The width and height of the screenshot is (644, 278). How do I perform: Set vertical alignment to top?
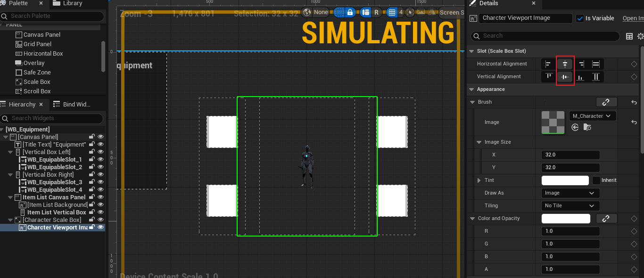coord(548,77)
